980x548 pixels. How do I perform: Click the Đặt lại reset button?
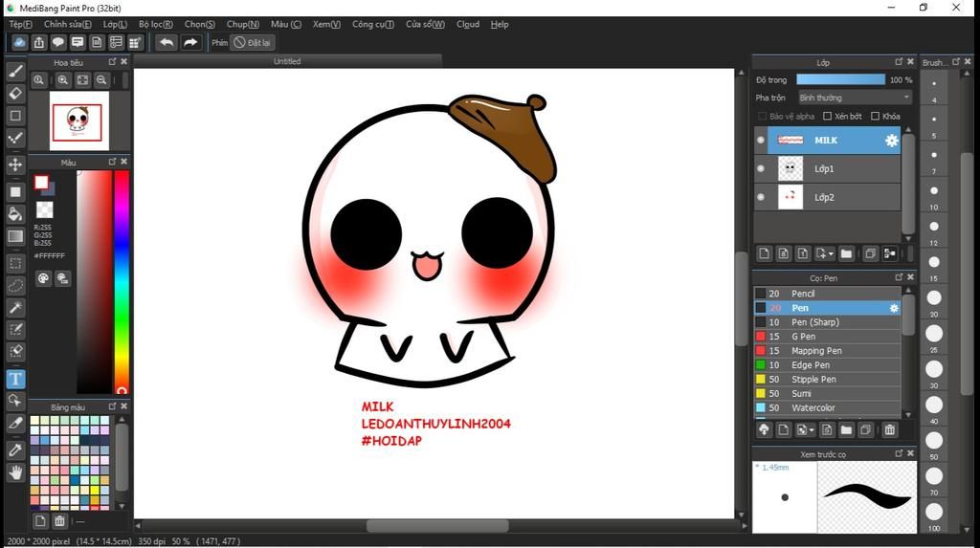click(x=253, y=42)
